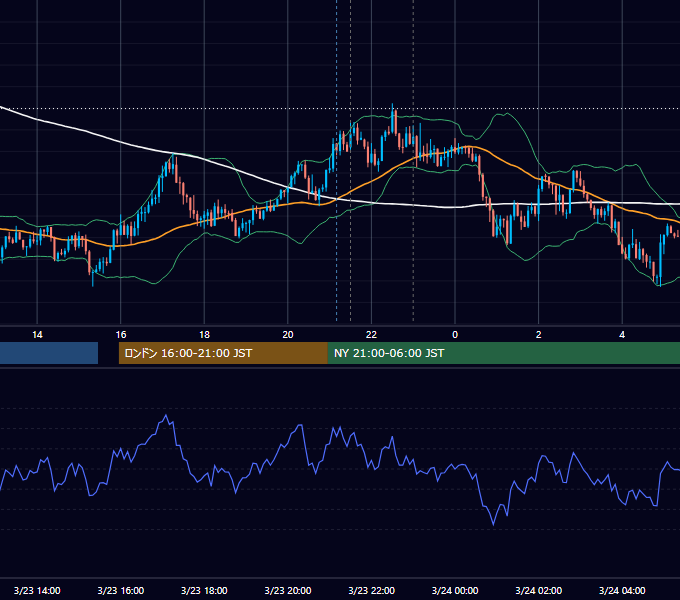
Task: Select the NY 21:00-06:00 JST session bar
Action: [504, 353]
